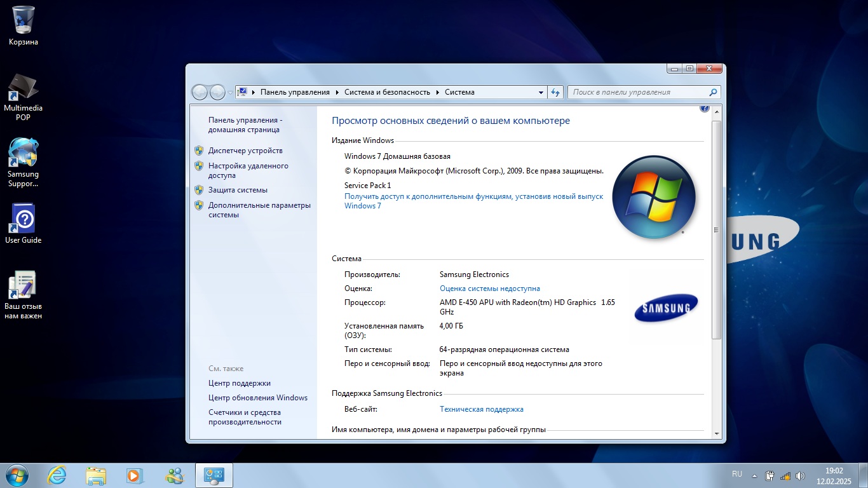
Task: Open the Windows Start menu
Action: click(x=16, y=475)
